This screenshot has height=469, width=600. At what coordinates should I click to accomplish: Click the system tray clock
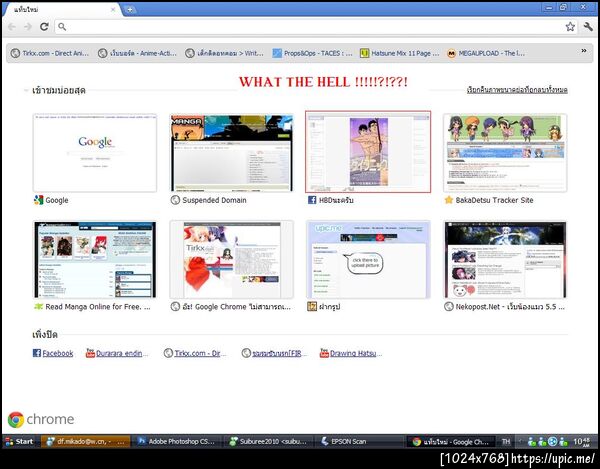tap(582, 442)
